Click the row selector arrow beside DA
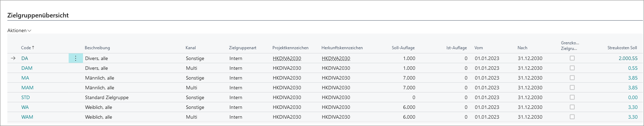The height and width of the screenshot is (126, 644). [13, 58]
